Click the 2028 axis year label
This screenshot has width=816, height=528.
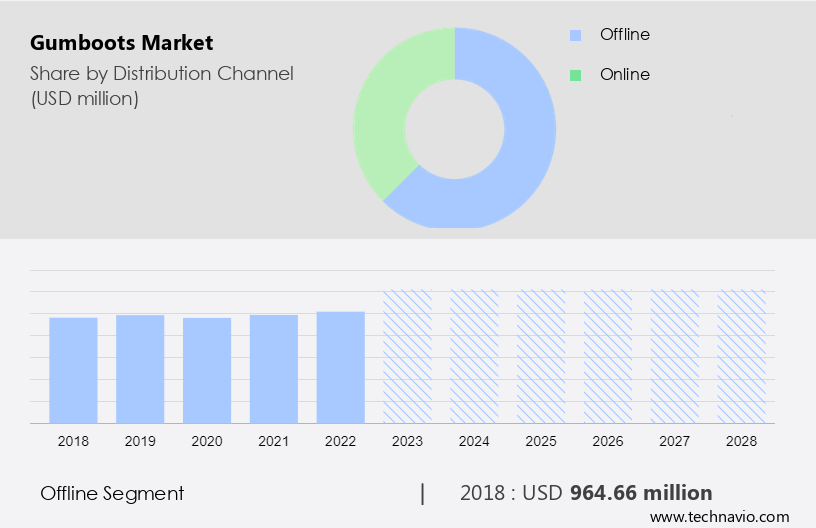pos(742,440)
